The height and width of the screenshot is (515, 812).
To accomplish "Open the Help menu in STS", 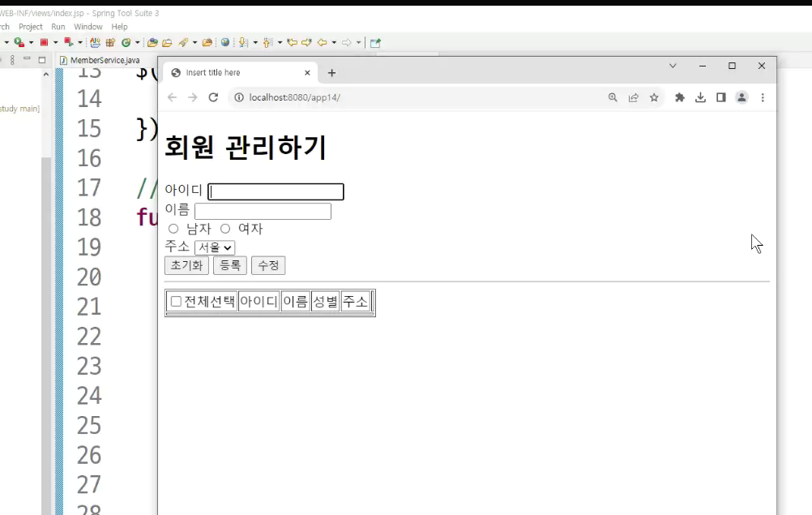I will point(119,27).
